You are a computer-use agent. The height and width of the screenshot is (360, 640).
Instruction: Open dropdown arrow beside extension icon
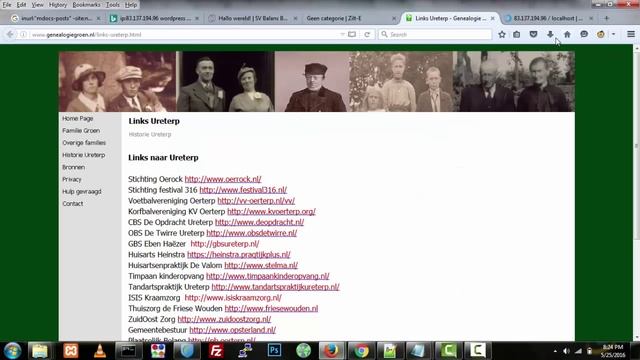click(x=613, y=35)
